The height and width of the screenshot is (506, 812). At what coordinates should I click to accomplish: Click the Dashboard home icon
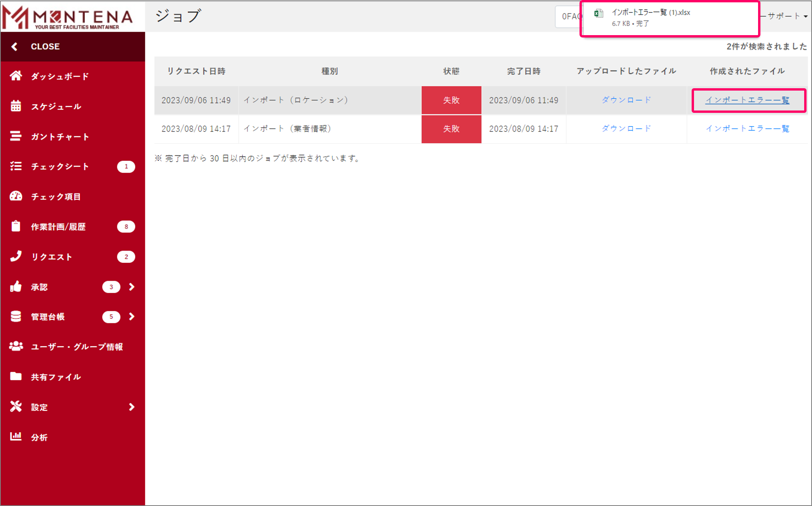[16, 76]
